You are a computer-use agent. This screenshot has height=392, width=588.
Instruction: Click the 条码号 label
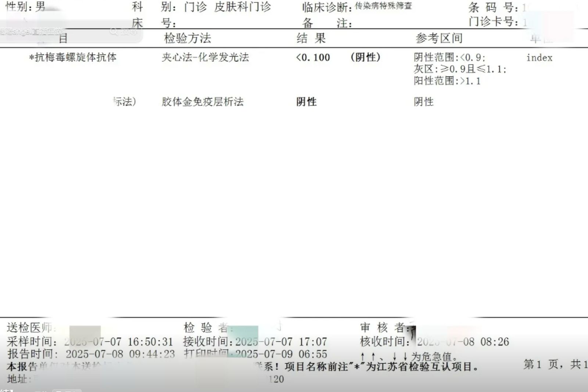pyautogui.click(x=494, y=7)
